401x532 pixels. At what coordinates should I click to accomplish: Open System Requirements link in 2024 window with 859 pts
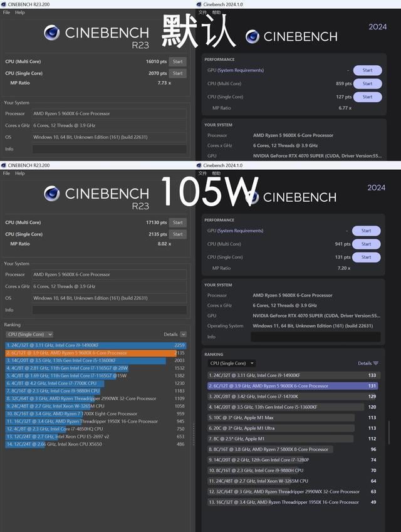(x=241, y=70)
